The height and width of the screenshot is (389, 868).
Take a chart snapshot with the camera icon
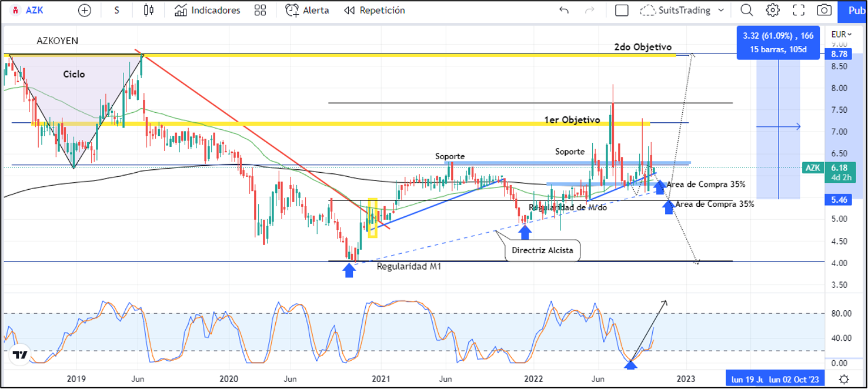click(823, 10)
